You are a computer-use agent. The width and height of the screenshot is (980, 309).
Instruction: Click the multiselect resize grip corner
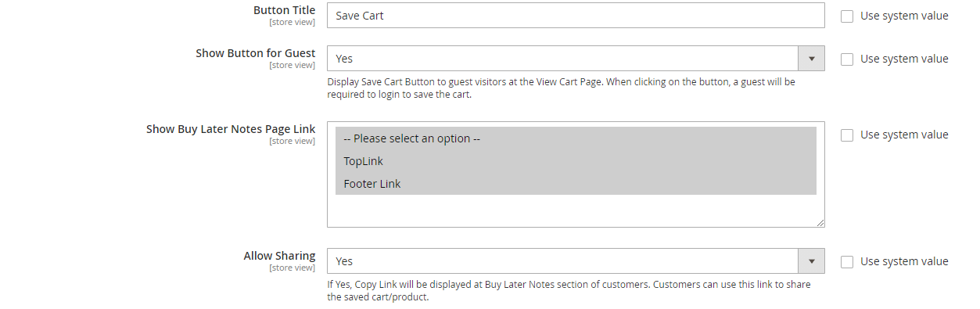click(x=820, y=223)
